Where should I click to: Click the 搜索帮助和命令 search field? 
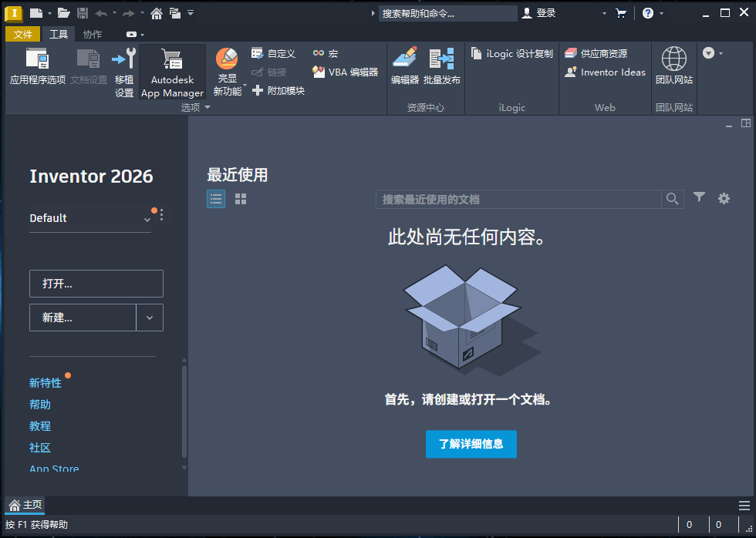point(447,12)
